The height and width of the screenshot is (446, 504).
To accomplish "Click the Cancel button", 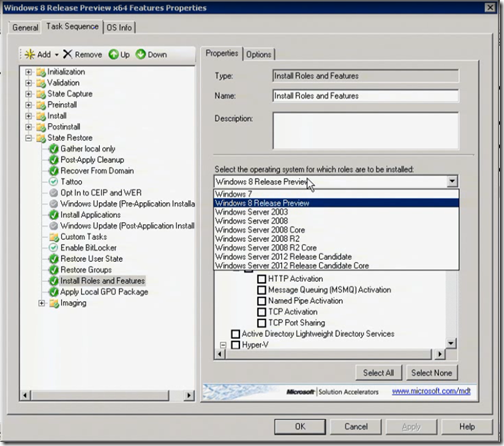I will click(x=356, y=427).
